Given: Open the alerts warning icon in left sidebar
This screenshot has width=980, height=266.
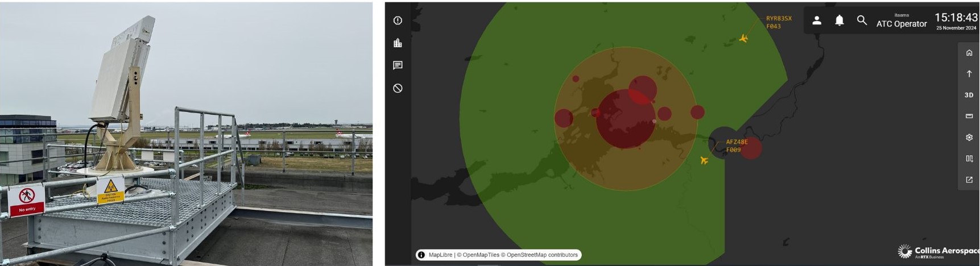Looking at the screenshot, I should point(398,20).
